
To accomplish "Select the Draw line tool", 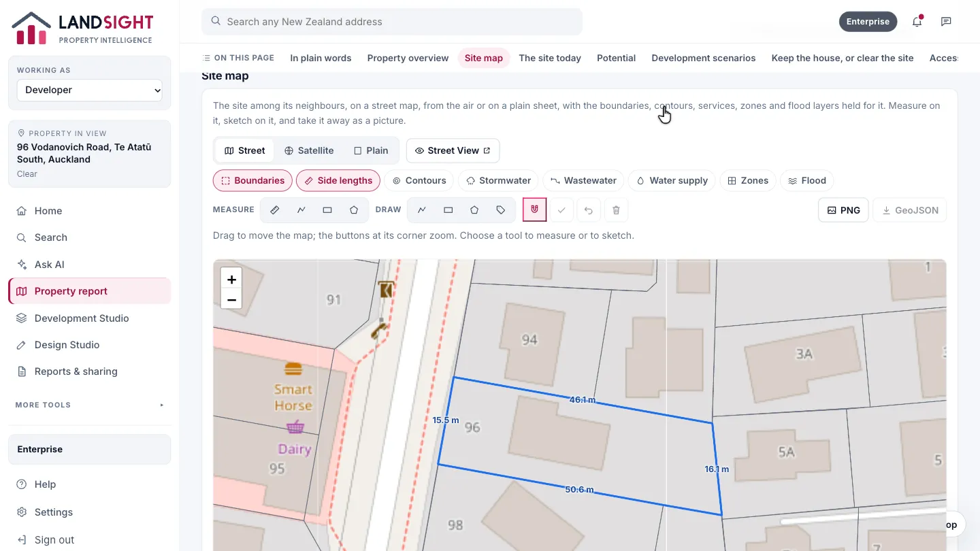I will (422, 210).
